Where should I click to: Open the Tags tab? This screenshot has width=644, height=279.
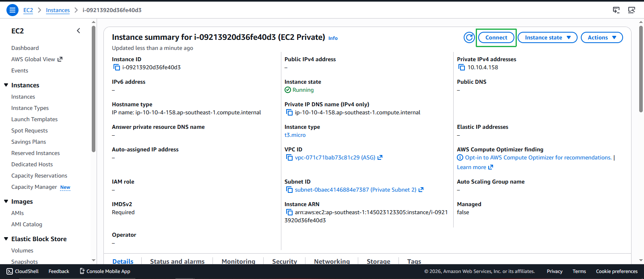(414, 261)
